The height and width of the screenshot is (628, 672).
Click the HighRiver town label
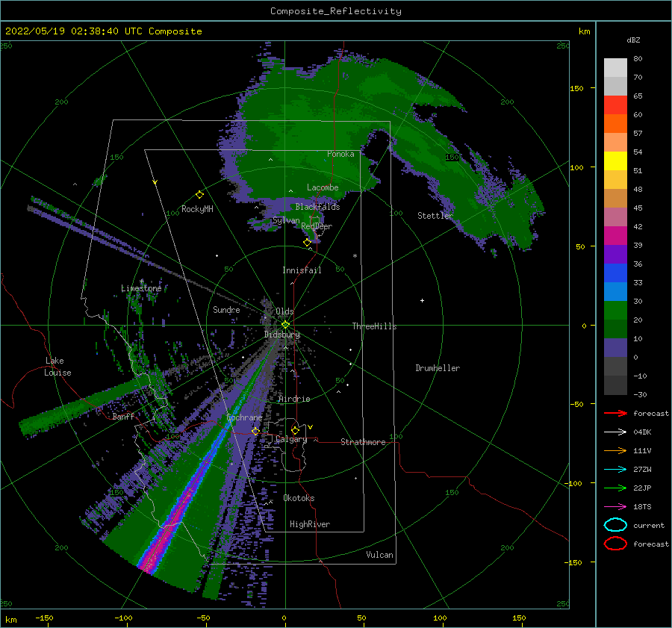[x=310, y=524]
